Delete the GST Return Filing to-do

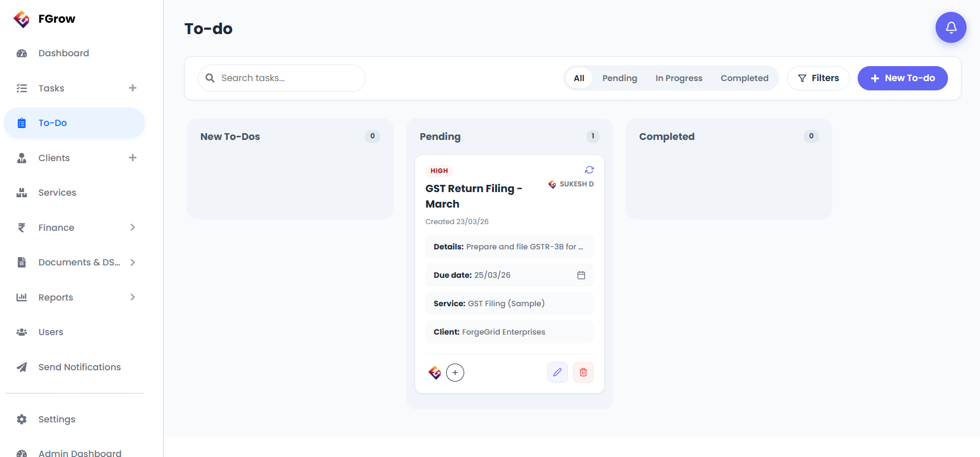click(x=583, y=372)
